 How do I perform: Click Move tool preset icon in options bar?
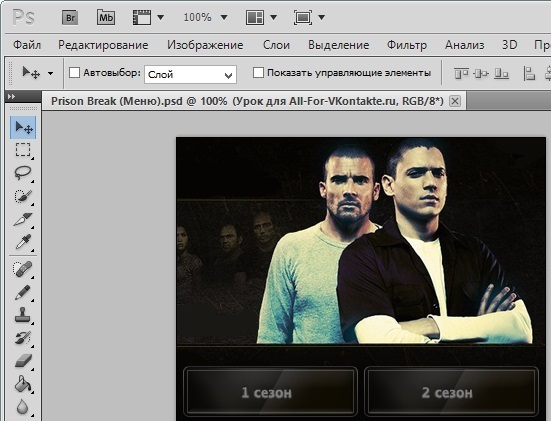click(31, 73)
